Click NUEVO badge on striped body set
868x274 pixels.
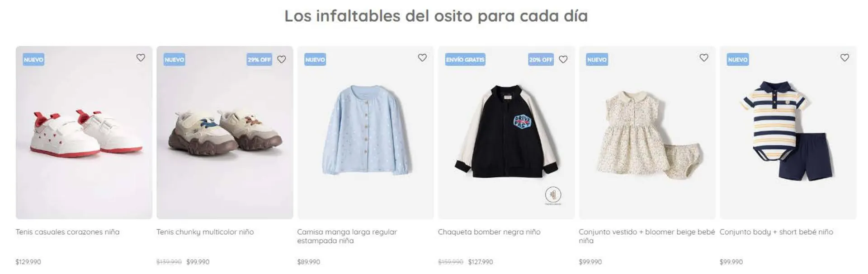click(738, 60)
